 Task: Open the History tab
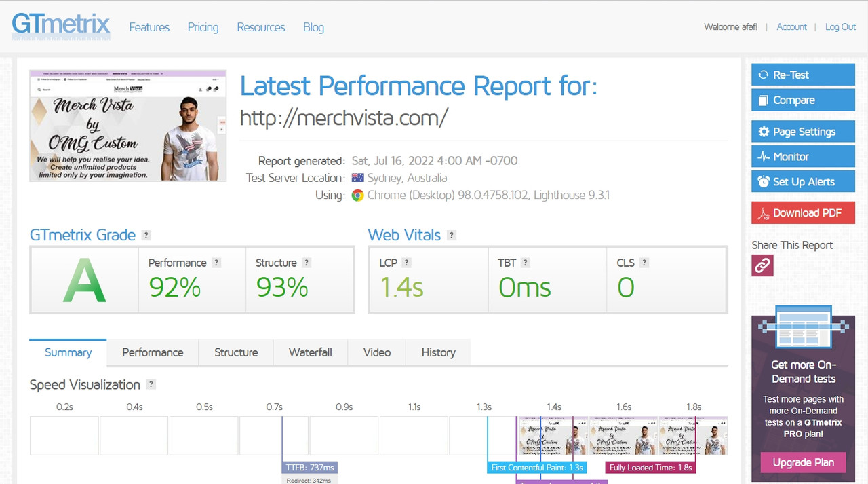pyautogui.click(x=438, y=352)
